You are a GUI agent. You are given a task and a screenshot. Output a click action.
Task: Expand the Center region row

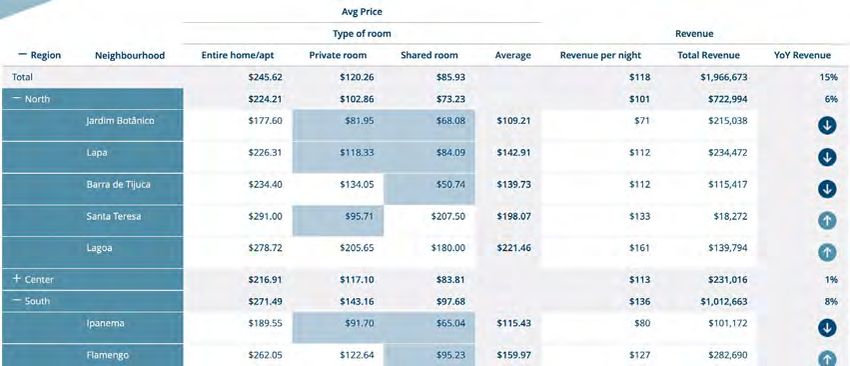point(17,279)
